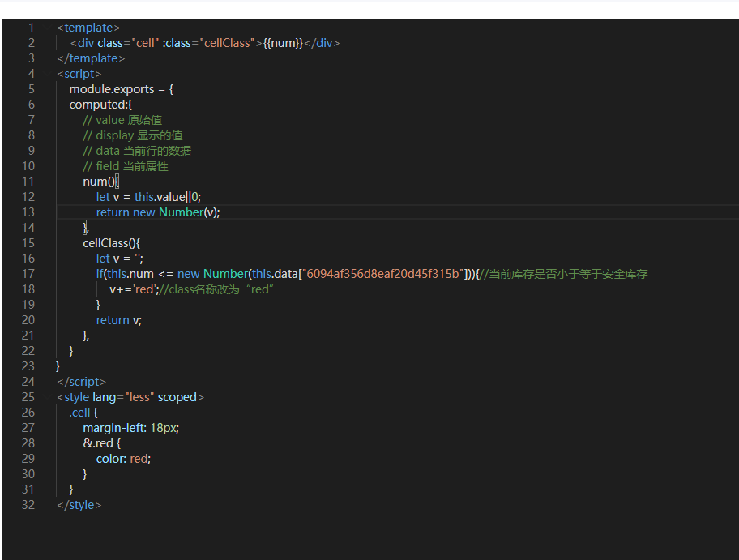Viewport: 739px width, 560px height.
Task: Click the comment '// data 当前行的数据'
Action: [137, 151]
